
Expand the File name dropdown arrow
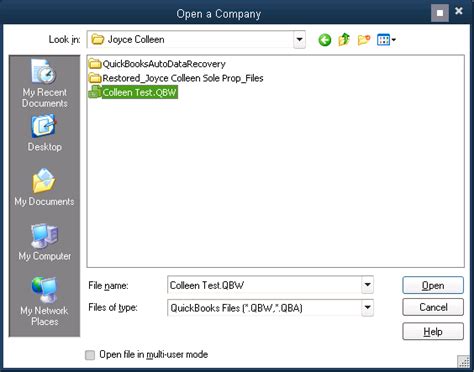(x=367, y=285)
